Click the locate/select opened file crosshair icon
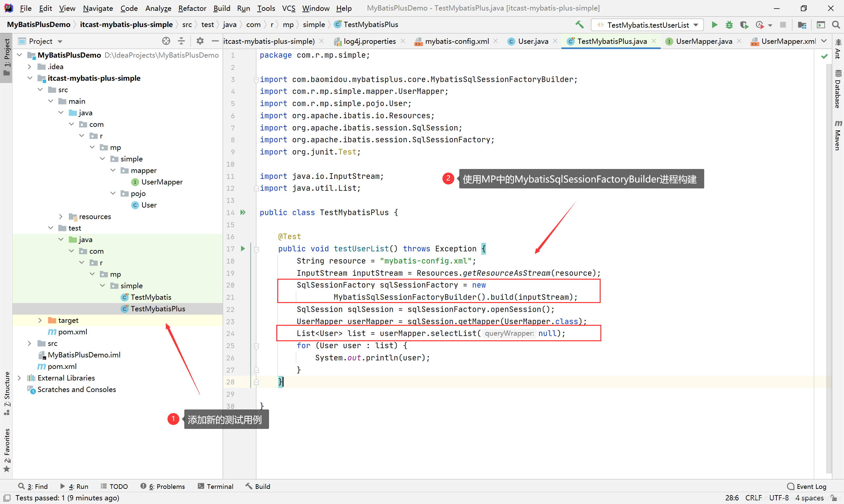 coord(166,41)
